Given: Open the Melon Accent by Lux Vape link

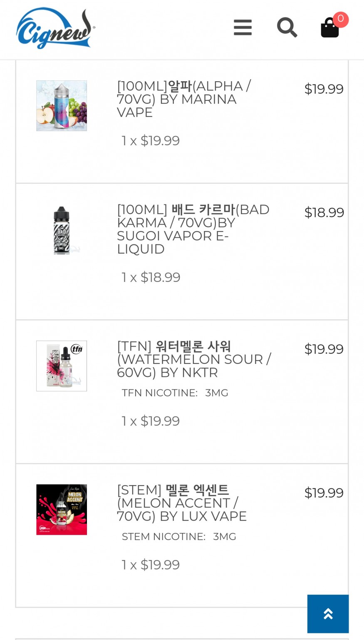Looking at the screenshot, I should pos(181,503).
